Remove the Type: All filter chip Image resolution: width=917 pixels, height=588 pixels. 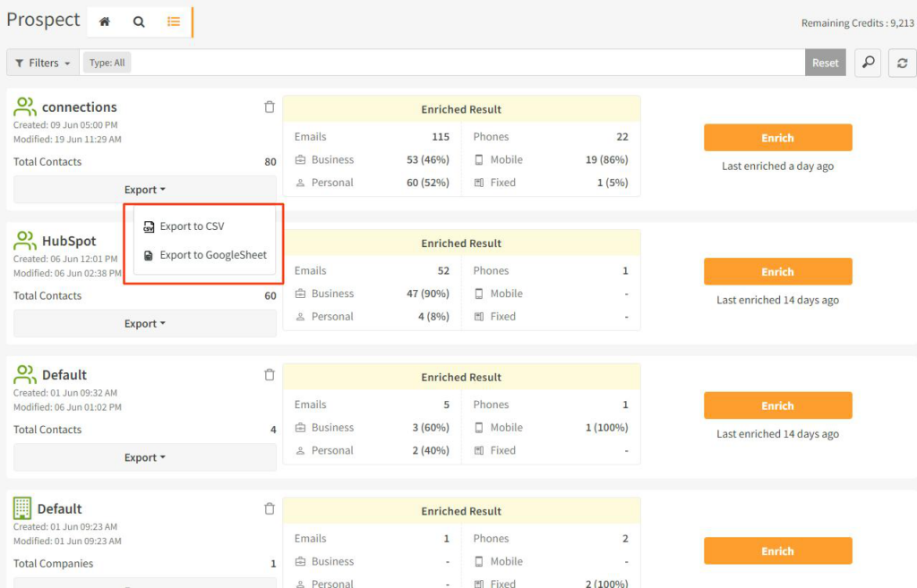[107, 63]
